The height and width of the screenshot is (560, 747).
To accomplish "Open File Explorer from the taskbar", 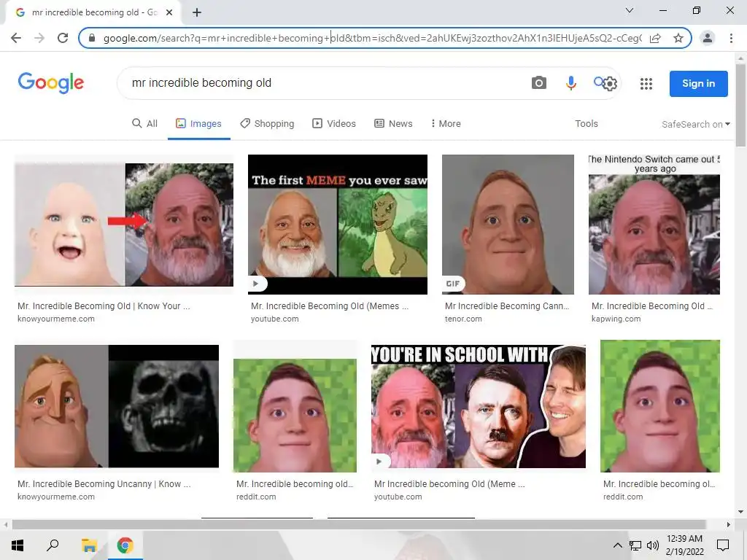I will point(89,545).
